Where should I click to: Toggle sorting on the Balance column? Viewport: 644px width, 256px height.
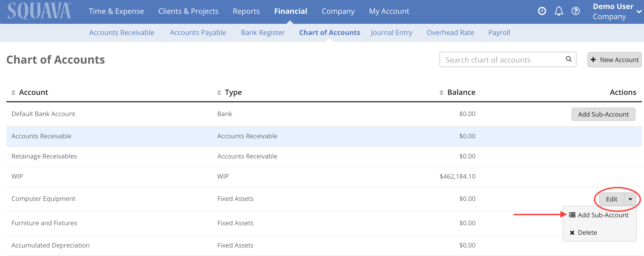tap(441, 92)
